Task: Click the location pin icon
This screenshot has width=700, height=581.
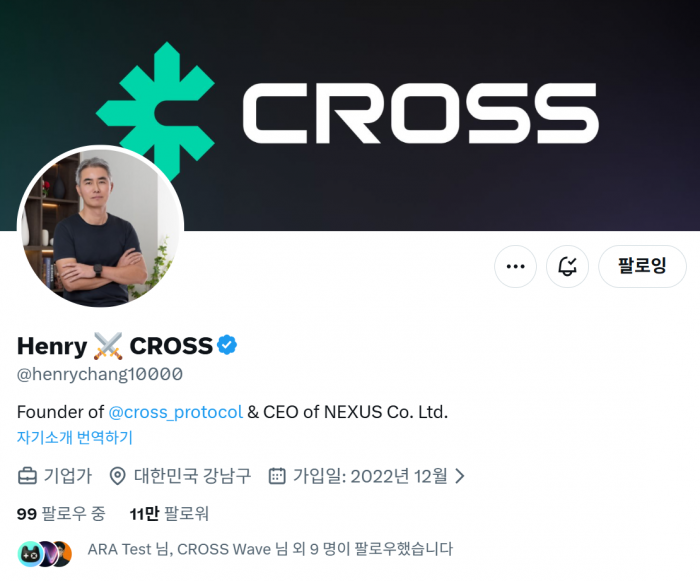Action: [x=117, y=476]
